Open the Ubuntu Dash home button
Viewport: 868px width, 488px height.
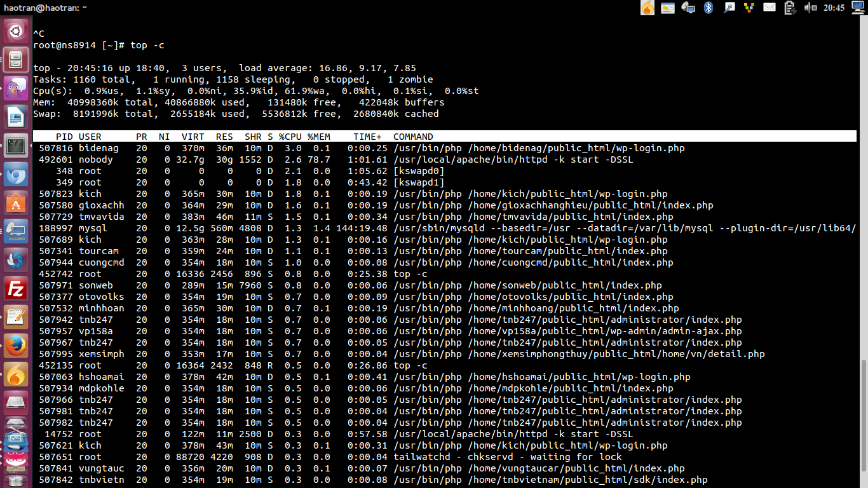(16, 30)
